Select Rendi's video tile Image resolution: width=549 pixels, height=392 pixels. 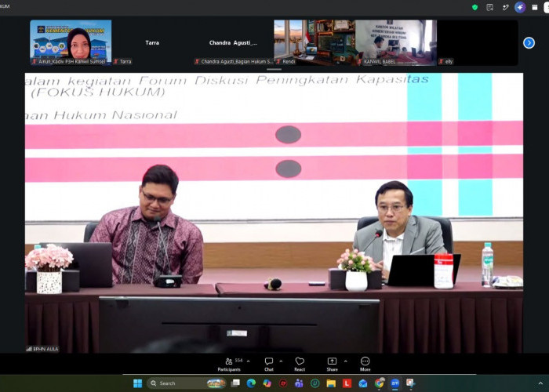tap(314, 42)
